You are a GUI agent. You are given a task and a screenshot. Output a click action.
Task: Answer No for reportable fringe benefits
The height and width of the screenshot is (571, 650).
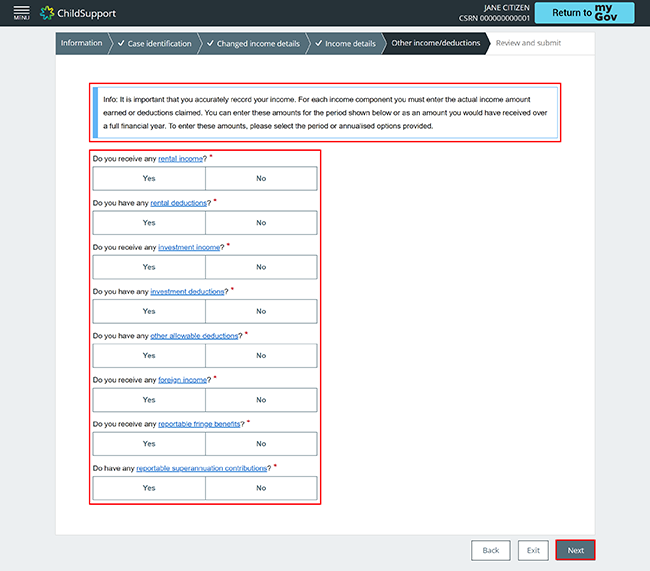261,444
